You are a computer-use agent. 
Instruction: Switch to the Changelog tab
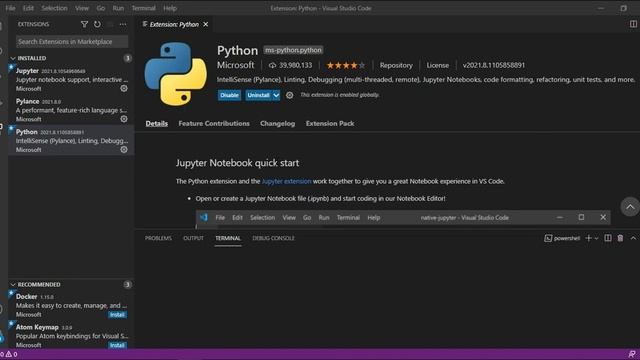pyautogui.click(x=278, y=123)
